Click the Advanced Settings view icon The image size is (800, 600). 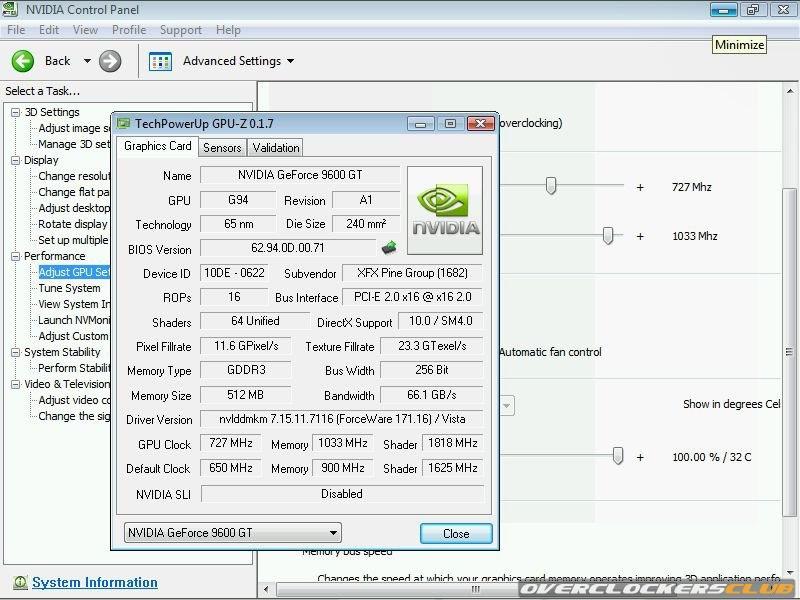coord(160,61)
